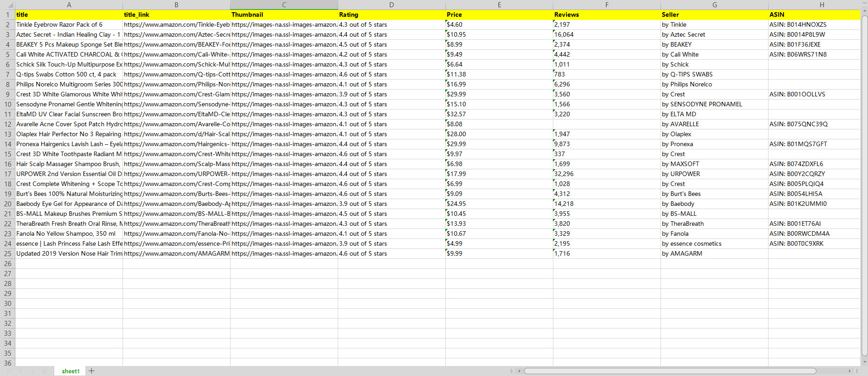868x376 pixels.
Task: Click the seller cell 'by BEAKEY'
Action: [x=714, y=44]
